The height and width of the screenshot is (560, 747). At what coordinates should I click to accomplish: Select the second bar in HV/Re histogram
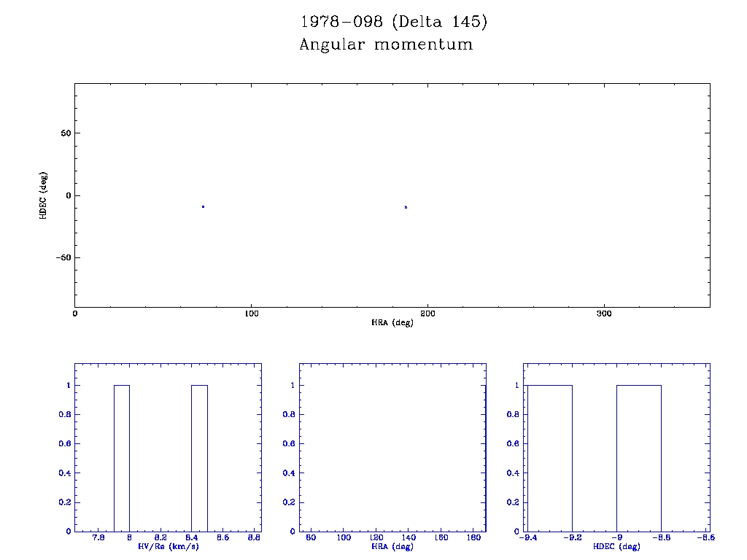(x=199, y=458)
